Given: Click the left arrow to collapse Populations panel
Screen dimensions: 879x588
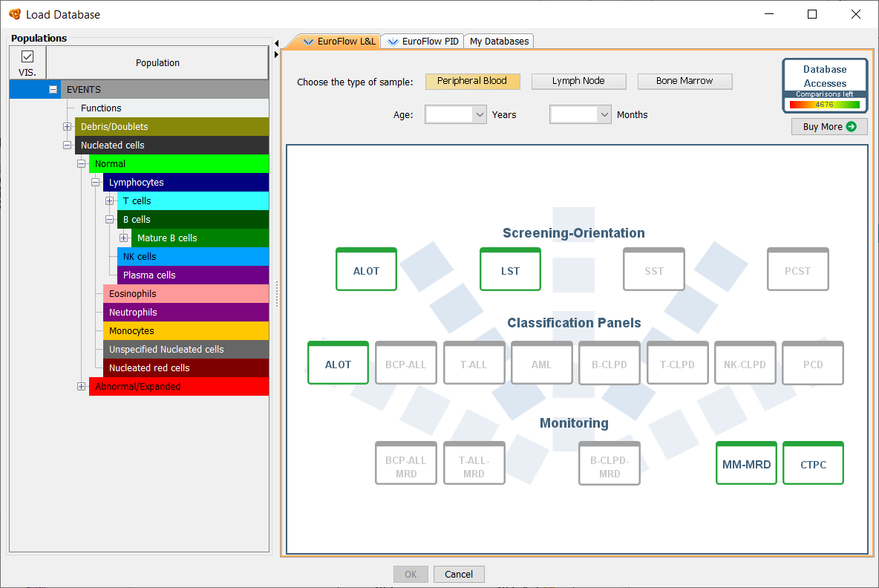Looking at the screenshot, I should point(276,43).
